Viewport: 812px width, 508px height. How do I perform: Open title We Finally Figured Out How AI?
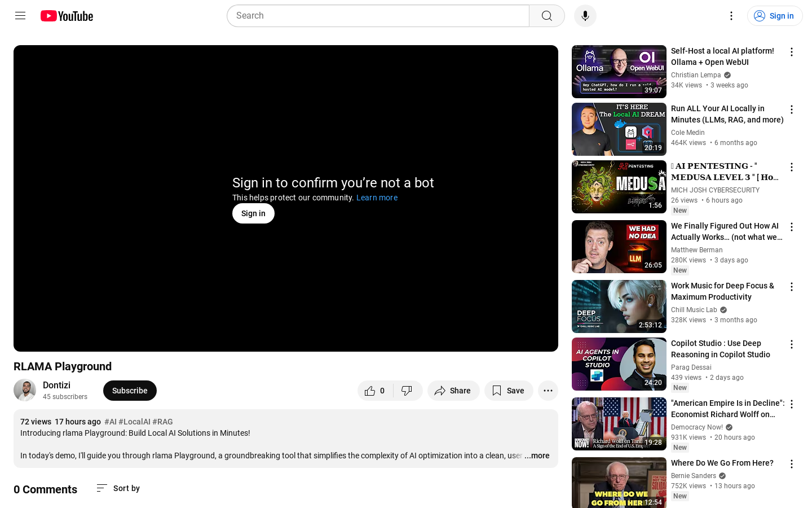(727, 231)
